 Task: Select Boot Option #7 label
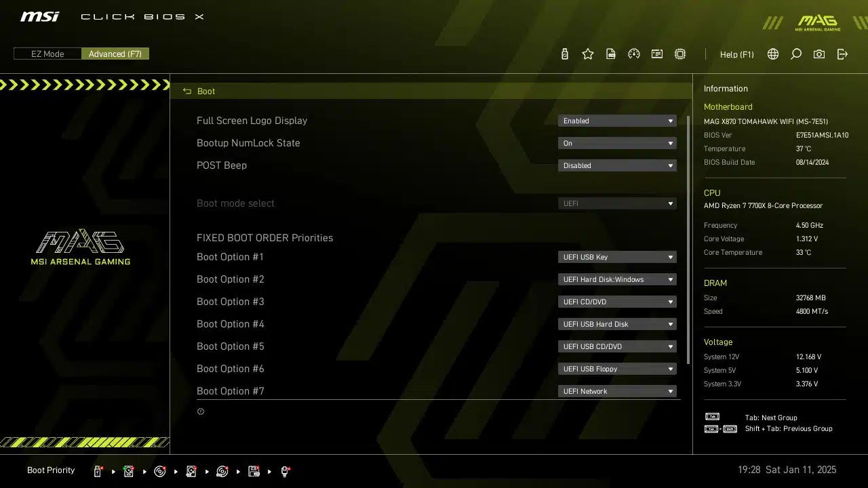(230, 391)
